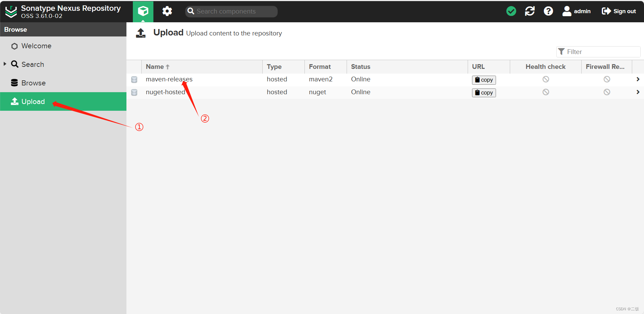Click the Filter input box

(x=598, y=52)
